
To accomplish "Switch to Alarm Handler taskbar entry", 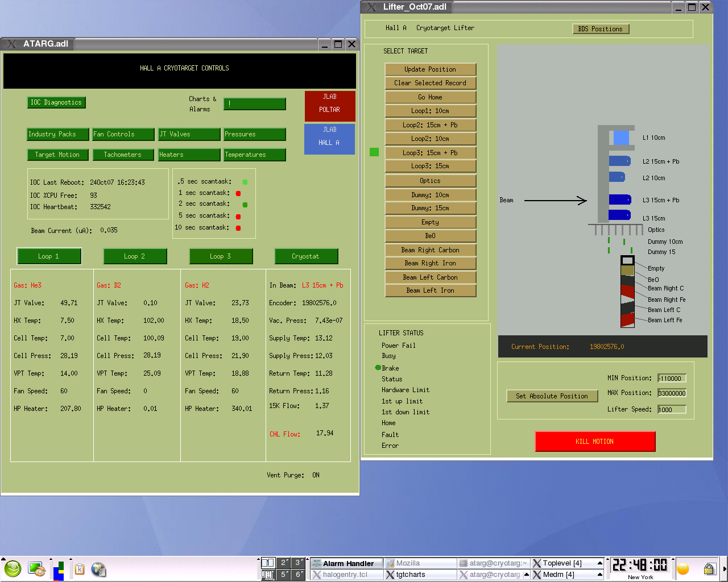I will [x=346, y=563].
